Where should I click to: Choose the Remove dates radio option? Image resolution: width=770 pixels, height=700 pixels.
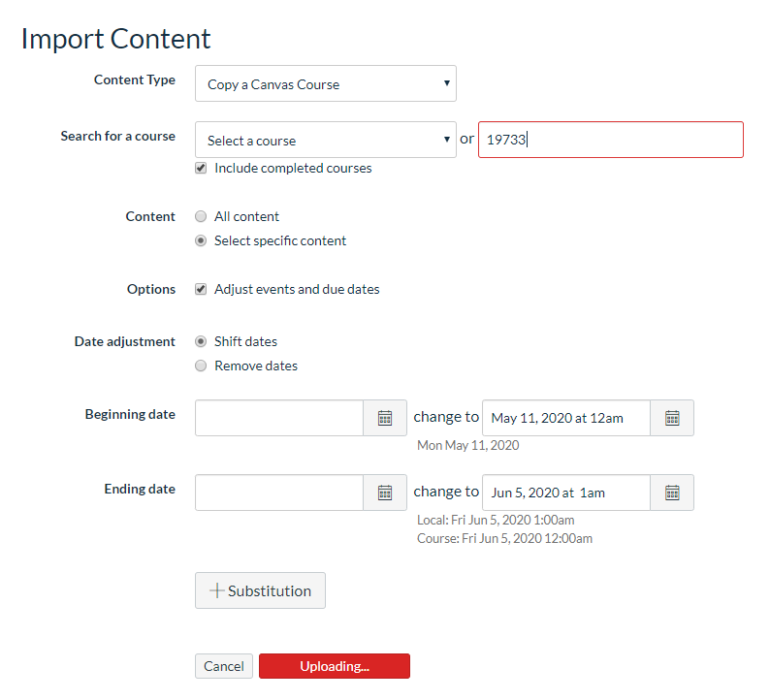coord(201,366)
